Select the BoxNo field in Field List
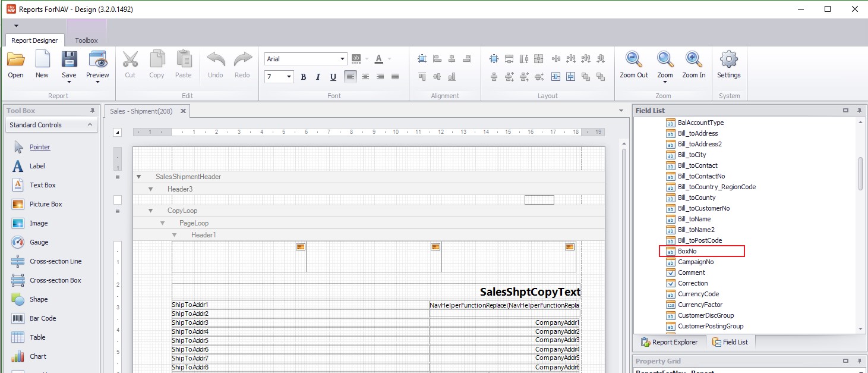This screenshot has height=373, width=868. (687, 251)
